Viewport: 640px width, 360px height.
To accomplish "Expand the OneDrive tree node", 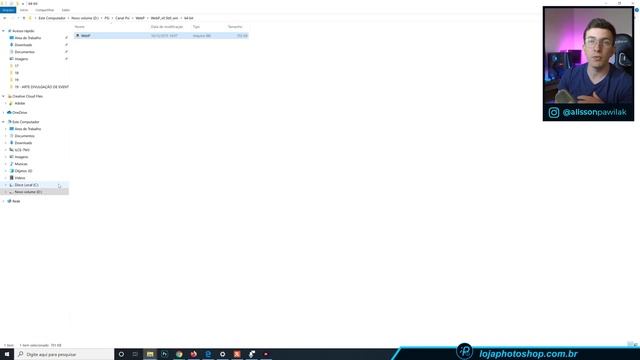I will (x=4, y=113).
